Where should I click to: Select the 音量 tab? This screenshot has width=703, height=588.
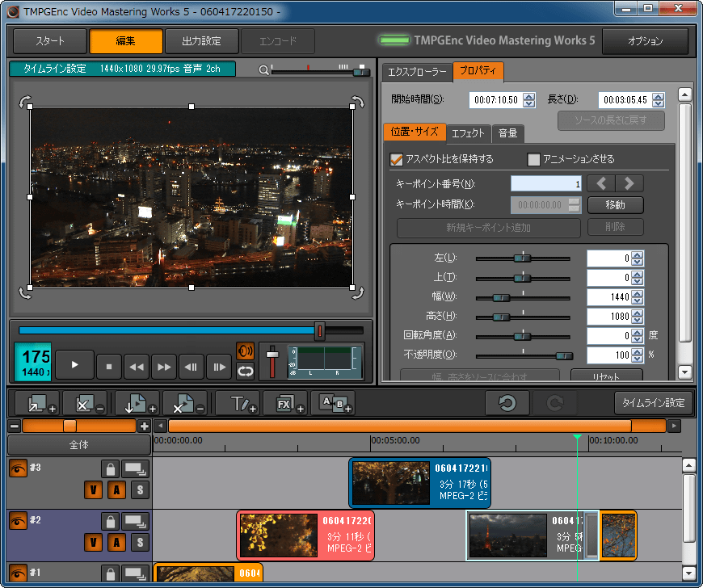[x=507, y=133]
